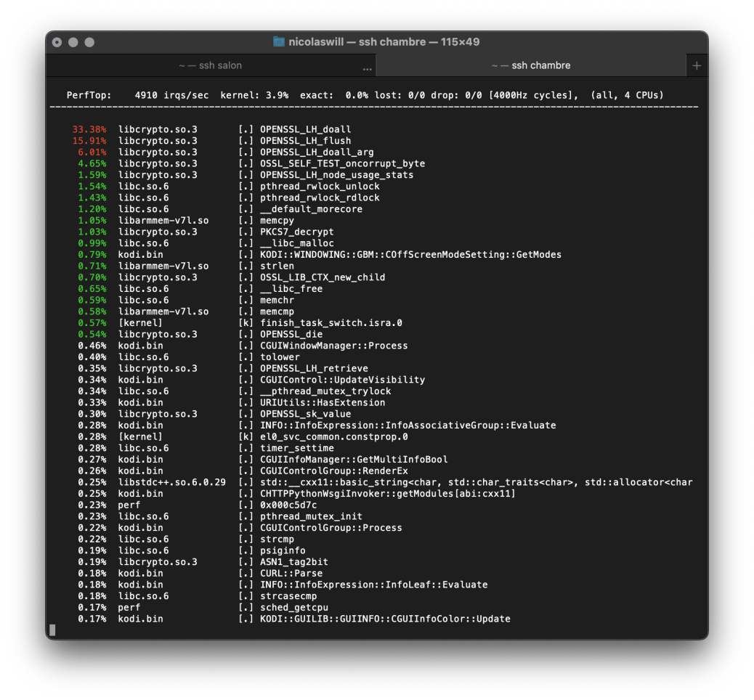Select the ssh chambre tab
Screen dimensions: 754x700
[530, 65]
